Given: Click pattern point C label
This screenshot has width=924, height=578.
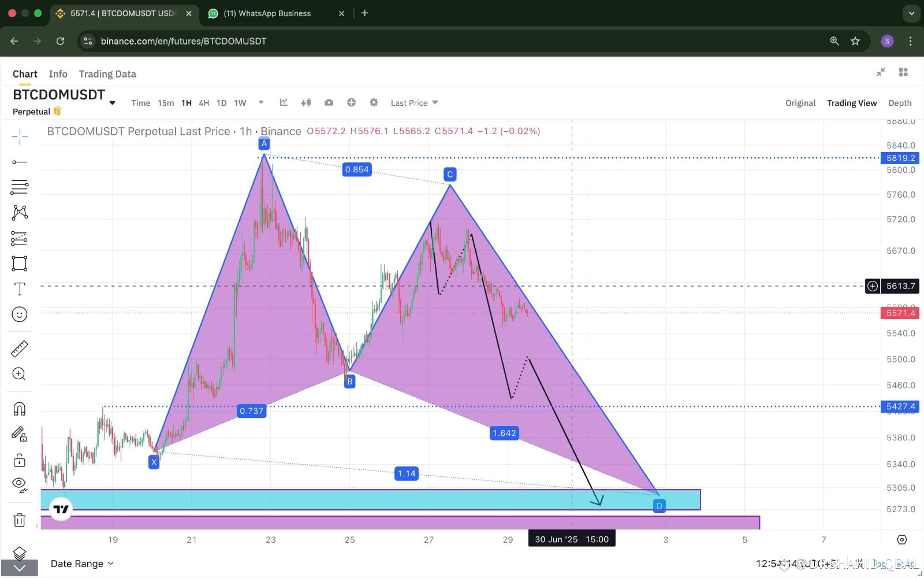Looking at the screenshot, I should point(450,174).
